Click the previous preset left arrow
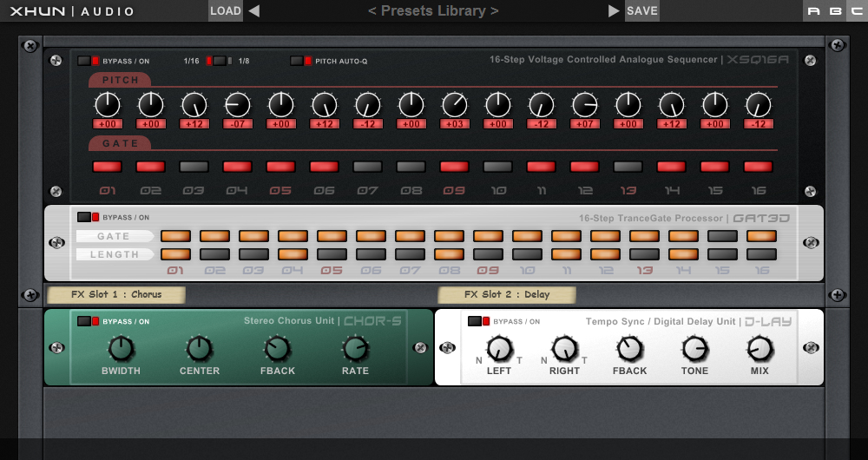The height and width of the screenshot is (460, 868). tap(253, 11)
